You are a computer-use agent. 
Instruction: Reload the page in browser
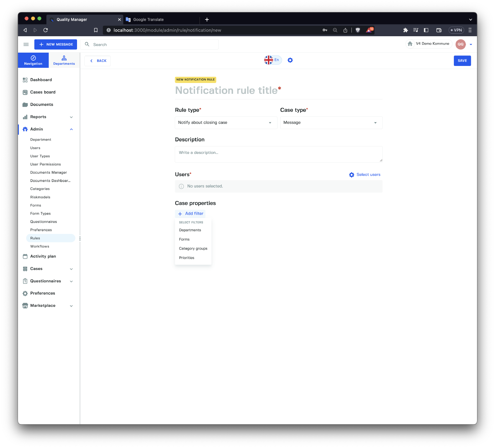[x=45, y=30]
